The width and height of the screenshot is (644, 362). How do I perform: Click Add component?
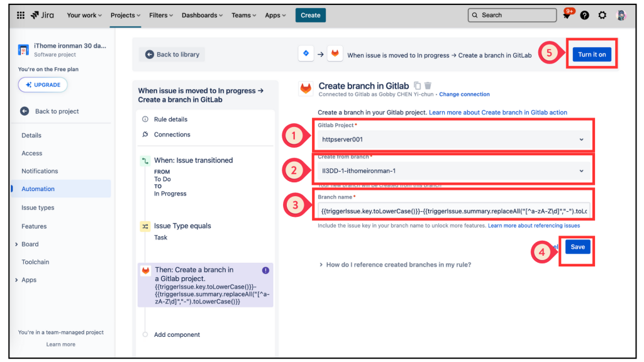point(177,334)
